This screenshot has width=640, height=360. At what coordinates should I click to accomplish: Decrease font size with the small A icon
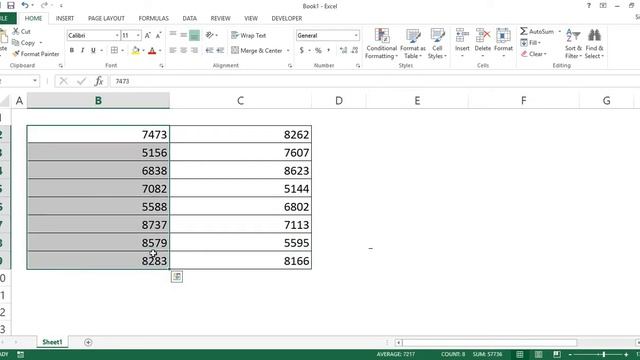pos(158,36)
